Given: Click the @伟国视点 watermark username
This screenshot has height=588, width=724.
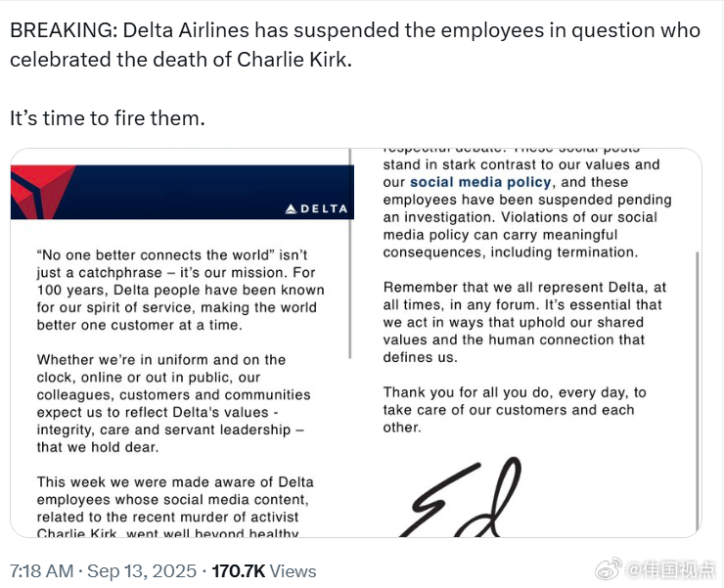Looking at the screenshot, I should [x=671, y=570].
